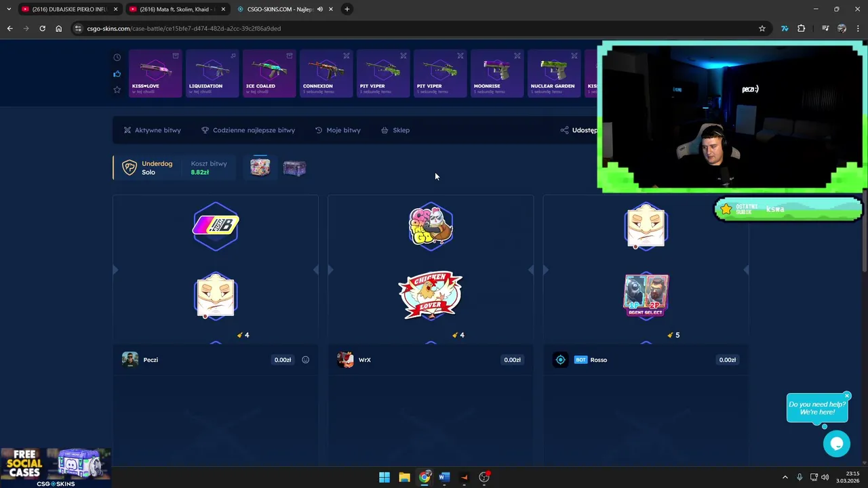Open the KISS♥LOVE skin drop card
The width and height of the screenshot is (868, 488).
[x=155, y=73]
